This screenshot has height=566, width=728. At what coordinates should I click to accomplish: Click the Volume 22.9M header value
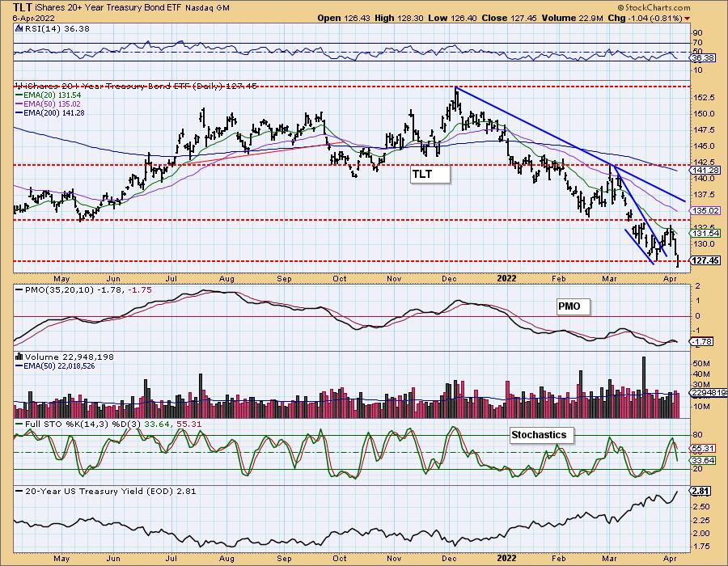tap(572, 19)
